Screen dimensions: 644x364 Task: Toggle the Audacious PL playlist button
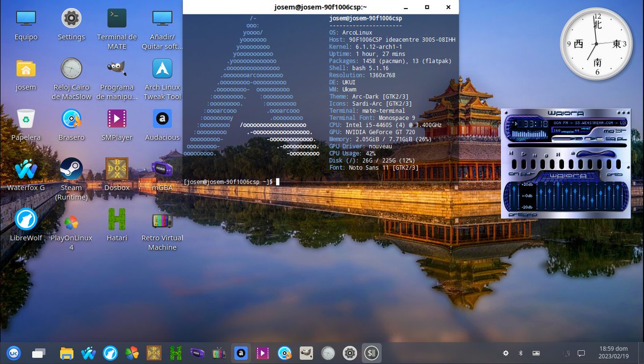[x=621, y=139]
